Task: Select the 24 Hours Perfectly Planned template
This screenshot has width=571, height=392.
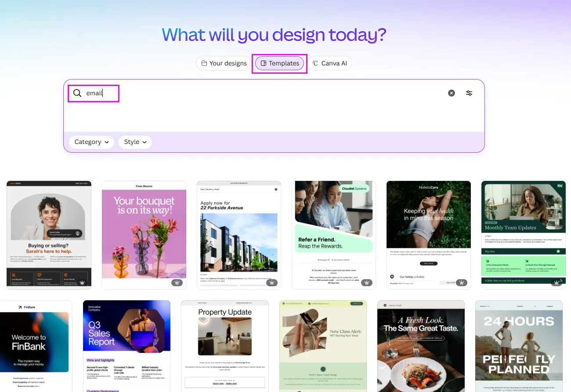Action: click(x=519, y=346)
